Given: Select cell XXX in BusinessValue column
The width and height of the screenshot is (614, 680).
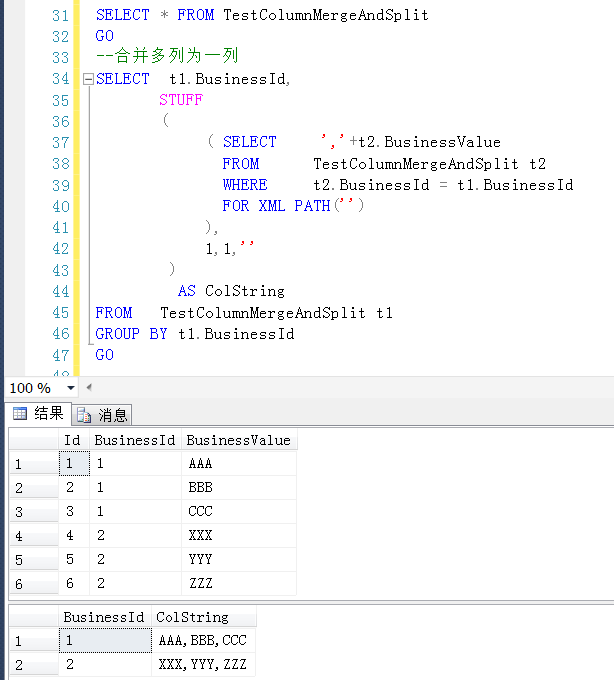Looking at the screenshot, I should click(x=239, y=535).
